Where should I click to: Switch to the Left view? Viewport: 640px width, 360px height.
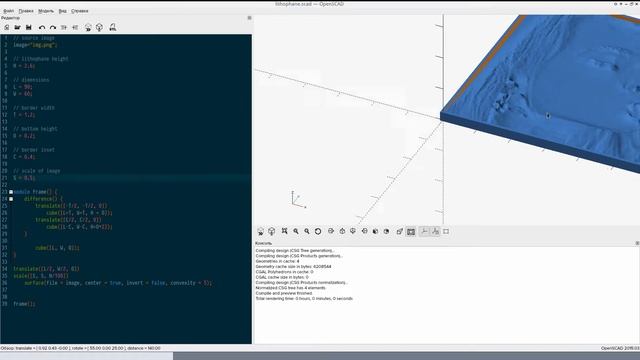click(364, 231)
